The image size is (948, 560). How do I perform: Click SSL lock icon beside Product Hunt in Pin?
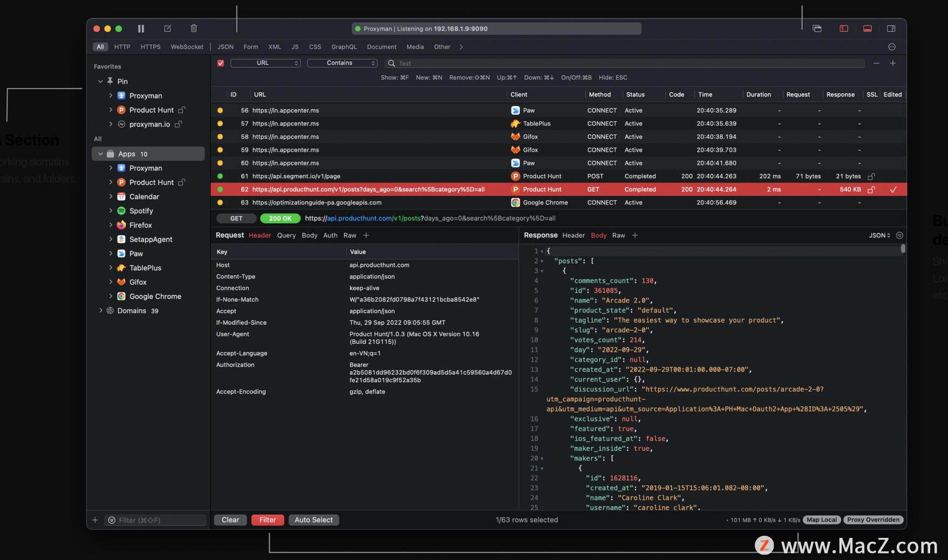[x=182, y=110]
